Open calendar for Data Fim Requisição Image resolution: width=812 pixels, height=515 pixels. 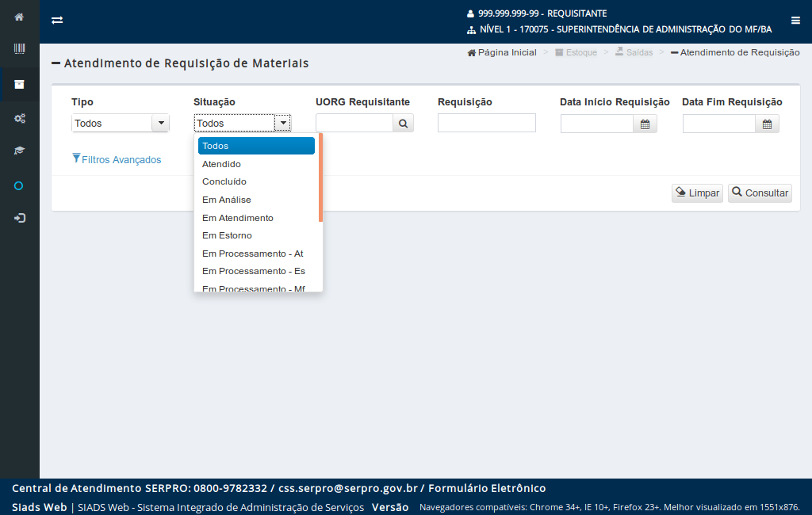(767, 124)
